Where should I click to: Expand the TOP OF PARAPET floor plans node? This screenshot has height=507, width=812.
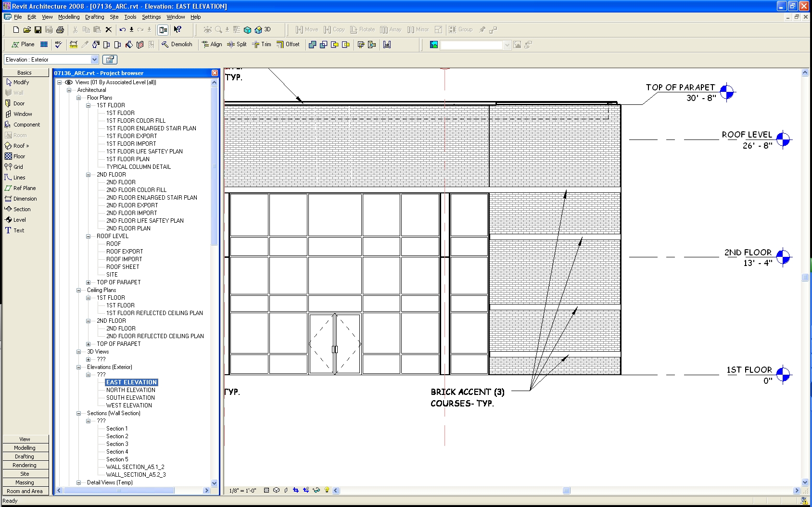pyautogui.click(x=89, y=282)
